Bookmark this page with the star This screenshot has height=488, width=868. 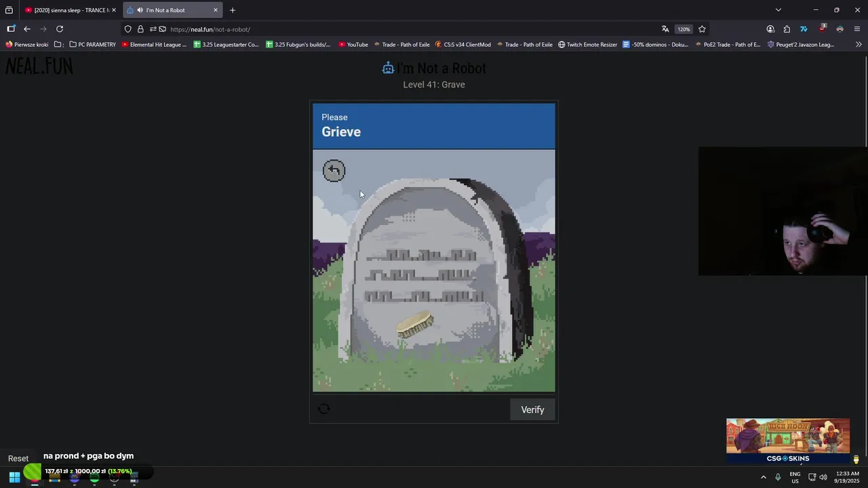(702, 29)
